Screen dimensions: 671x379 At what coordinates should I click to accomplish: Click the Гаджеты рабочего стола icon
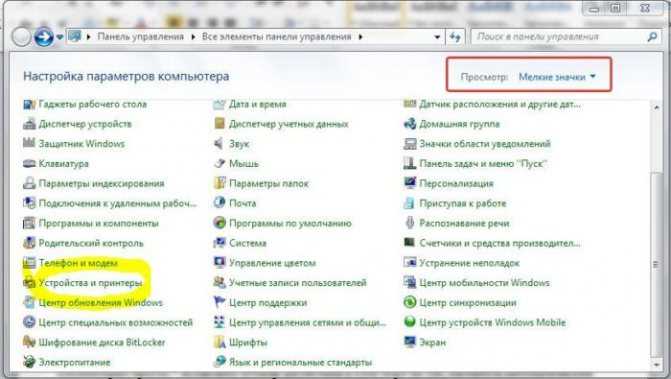click(x=29, y=104)
